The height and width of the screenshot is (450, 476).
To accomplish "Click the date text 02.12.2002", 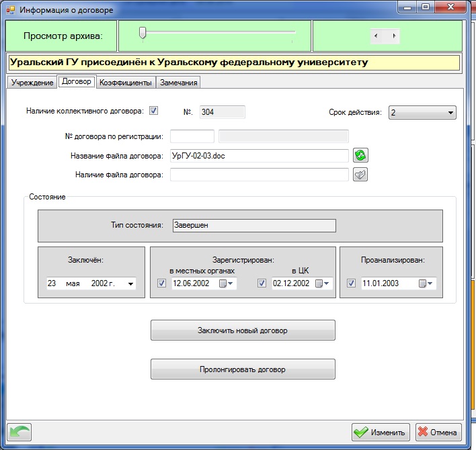I will click(x=291, y=283).
